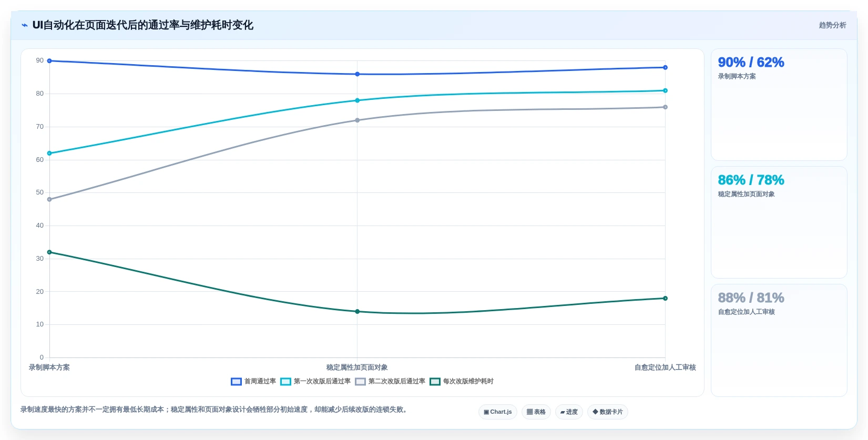Toggle the 首周通过率 legend item
868x440 pixels.
253,382
